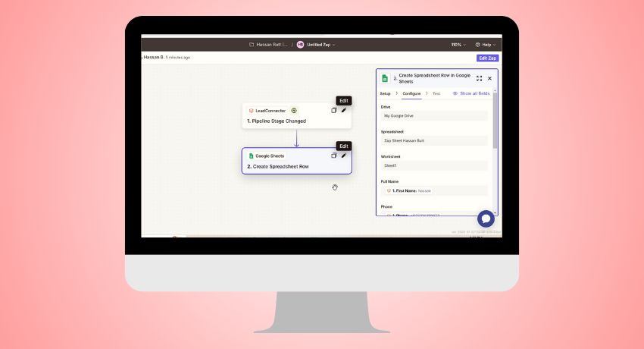
Task: Click the pencil edit icon on Create Spreadsheet Row step
Action: (x=343, y=156)
